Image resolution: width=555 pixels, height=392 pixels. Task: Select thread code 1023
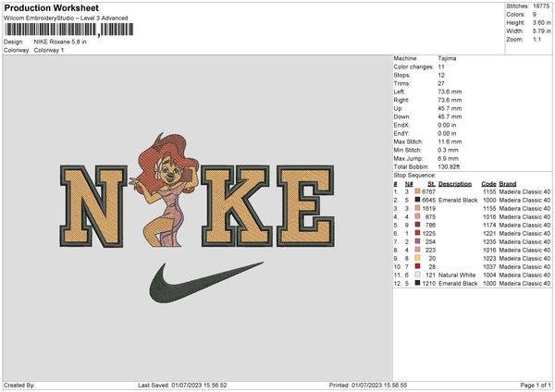489,258
